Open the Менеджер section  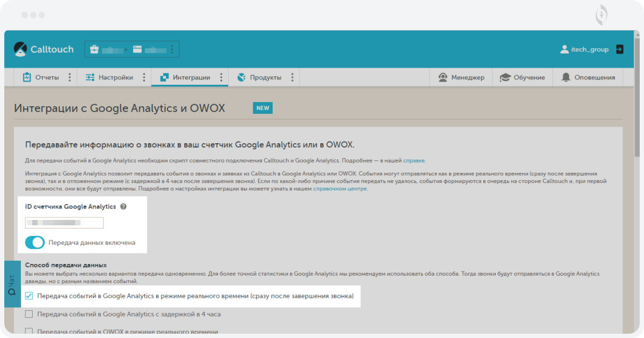[x=461, y=77]
